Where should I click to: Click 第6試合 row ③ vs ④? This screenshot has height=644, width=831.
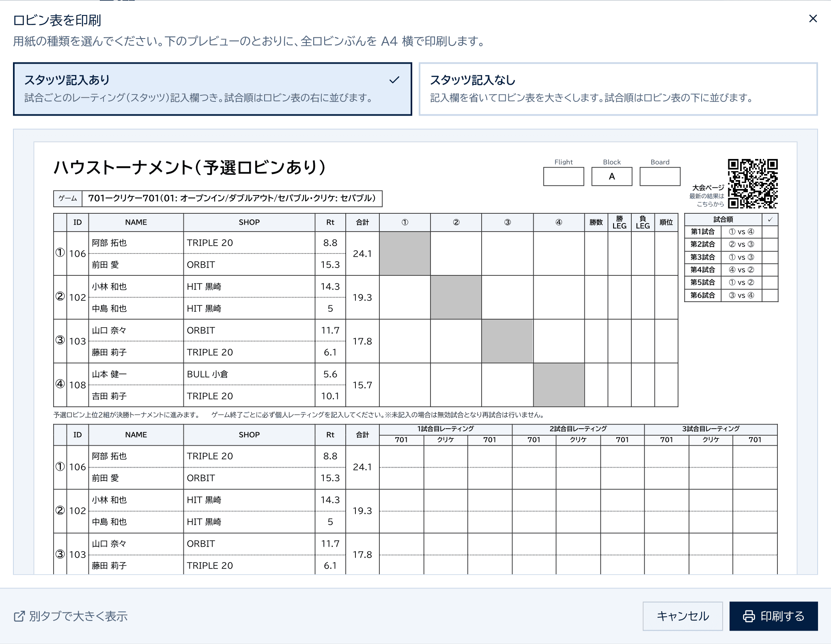(x=731, y=295)
